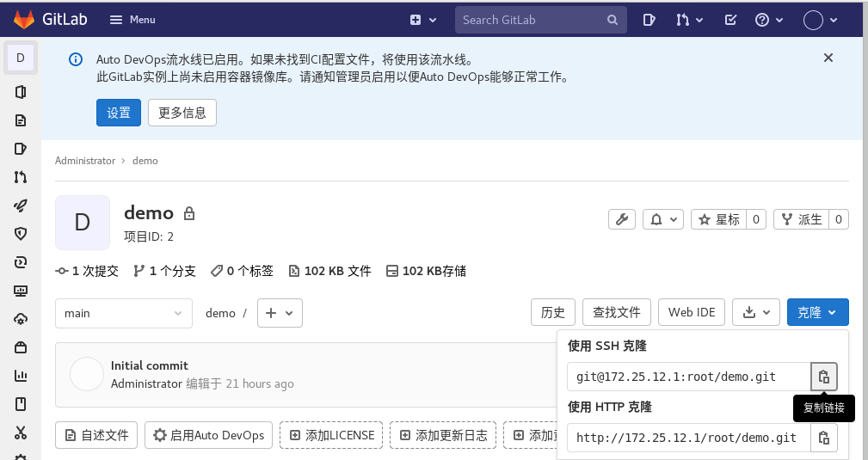Open the main Menu in navbar
The image size is (868, 460).
coord(132,20)
